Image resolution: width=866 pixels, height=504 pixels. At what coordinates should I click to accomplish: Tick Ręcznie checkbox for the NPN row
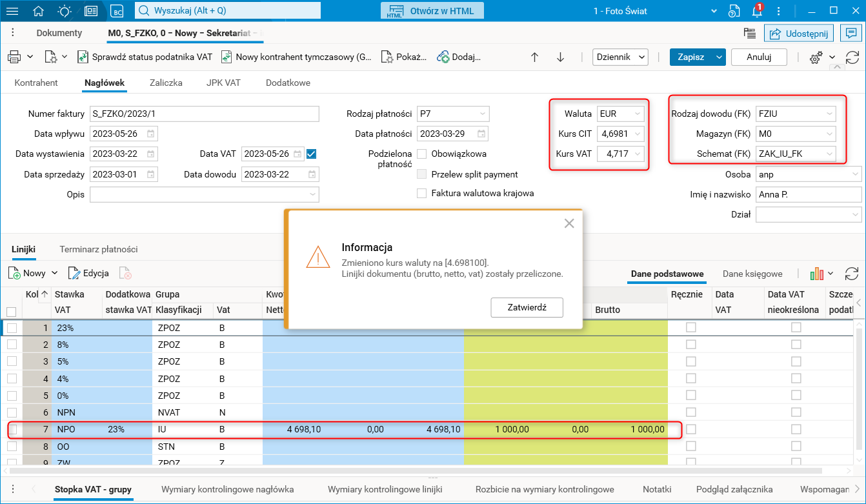coord(691,412)
